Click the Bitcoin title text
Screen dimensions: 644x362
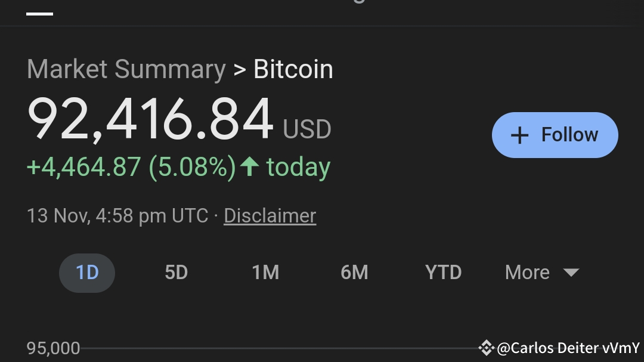pyautogui.click(x=293, y=70)
